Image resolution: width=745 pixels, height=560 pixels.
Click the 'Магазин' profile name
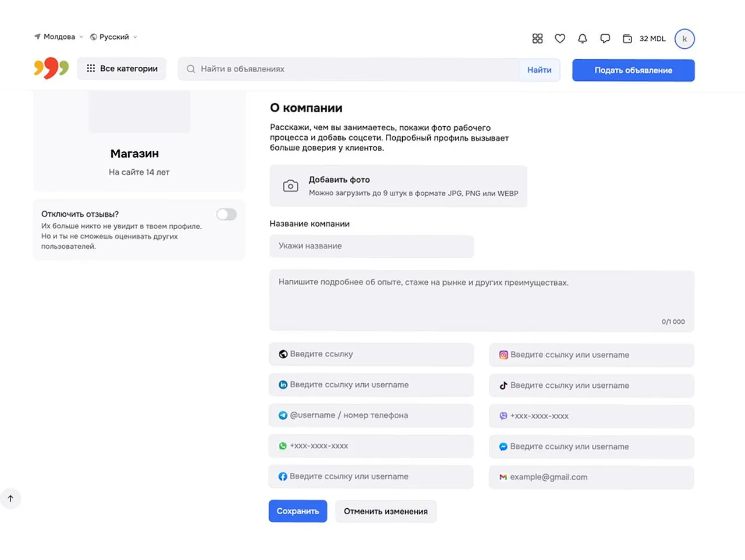pos(134,154)
